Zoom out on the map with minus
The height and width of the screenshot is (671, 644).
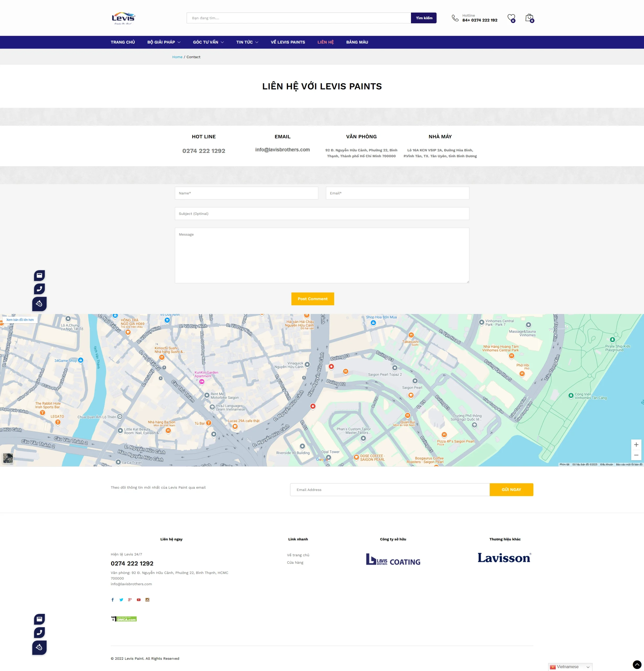click(636, 455)
